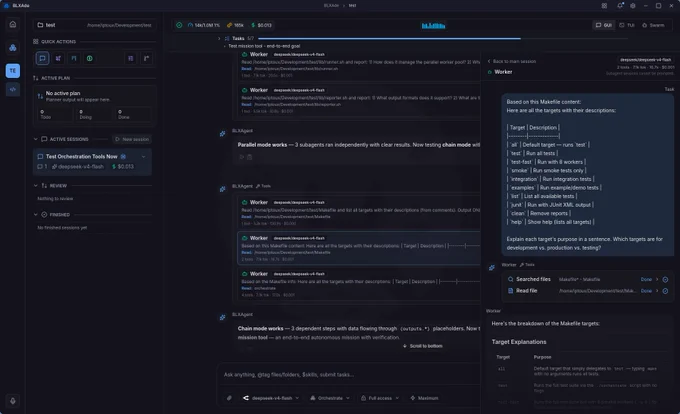Click the $0.013 cost indicator in the top bar
Viewport: 680px width, 414px height.
coord(262,25)
